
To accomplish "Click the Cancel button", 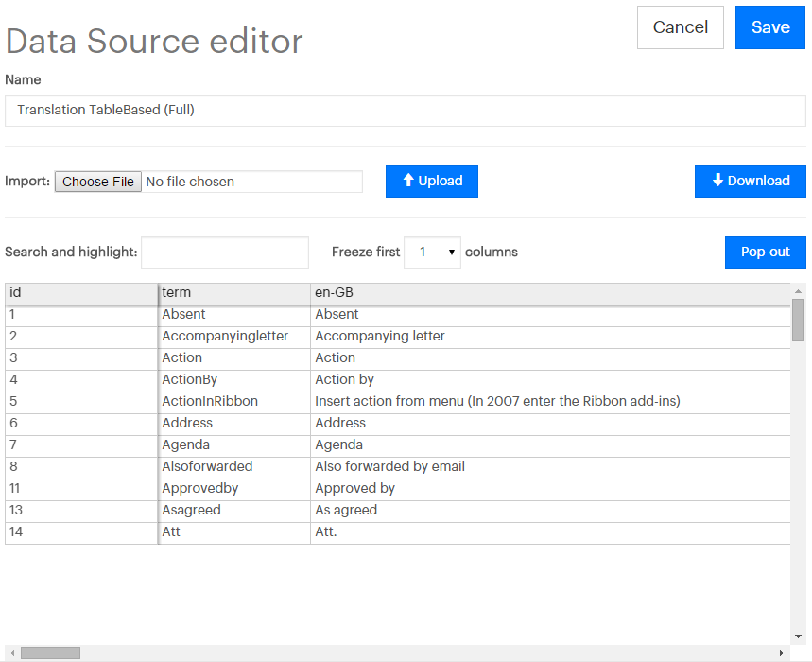I will click(680, 27).
